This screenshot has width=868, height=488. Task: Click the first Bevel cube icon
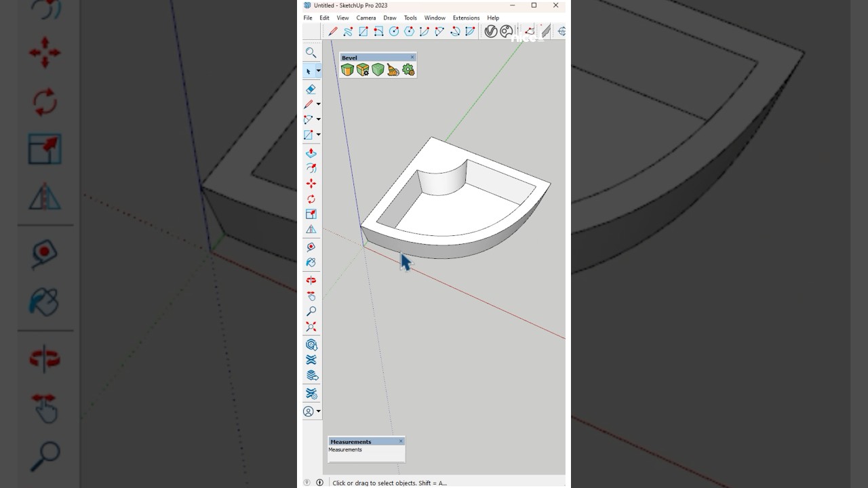(x=347, y=70)
